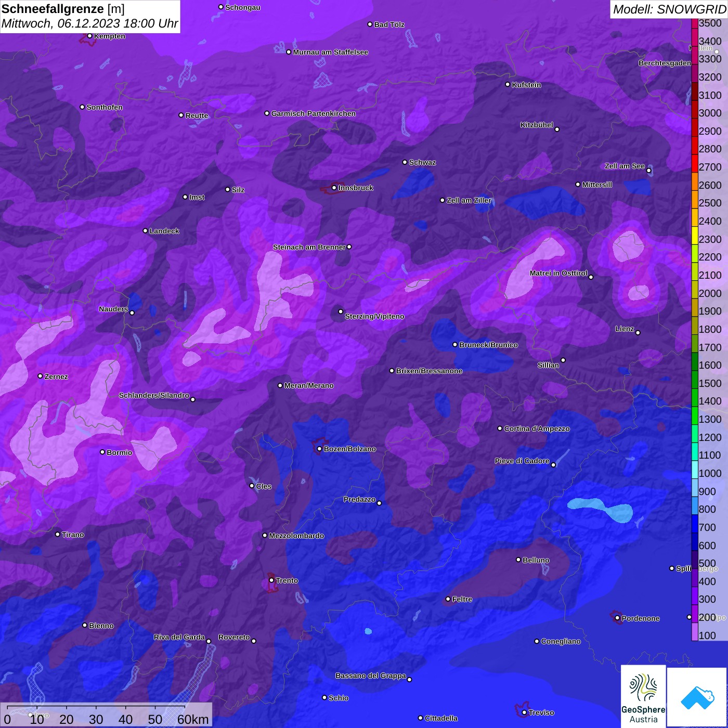
Task: Click the Bruneck/Brunico label
Action: click(x=488, y=345)
